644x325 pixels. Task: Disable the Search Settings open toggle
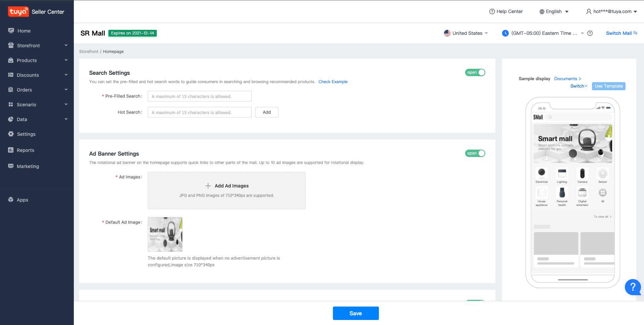pos(475,72)
